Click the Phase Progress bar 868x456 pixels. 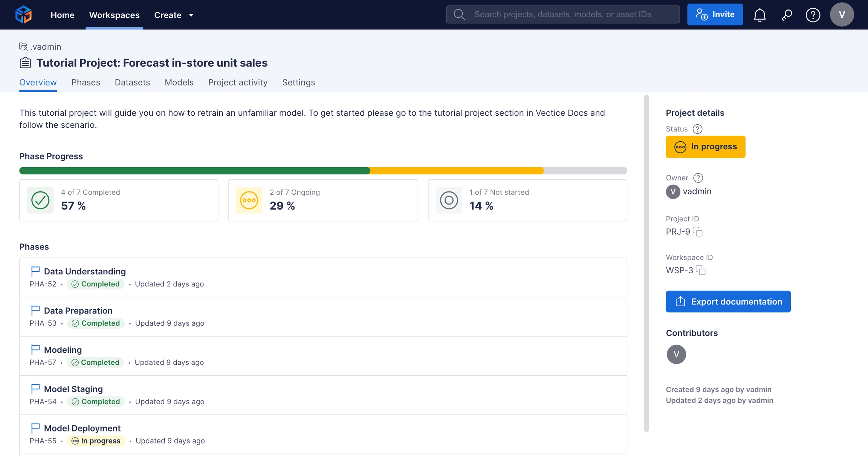point(323,171)
